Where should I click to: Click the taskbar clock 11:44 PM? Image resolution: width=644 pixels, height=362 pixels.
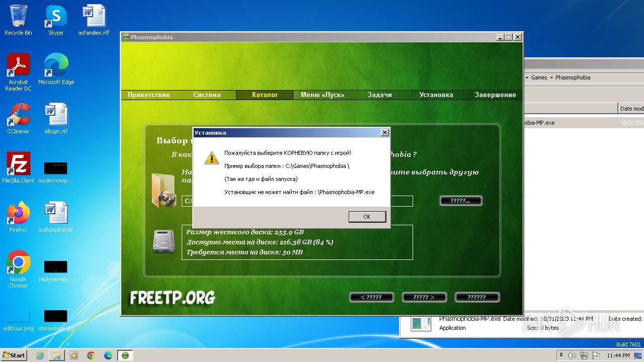point(618,355)
